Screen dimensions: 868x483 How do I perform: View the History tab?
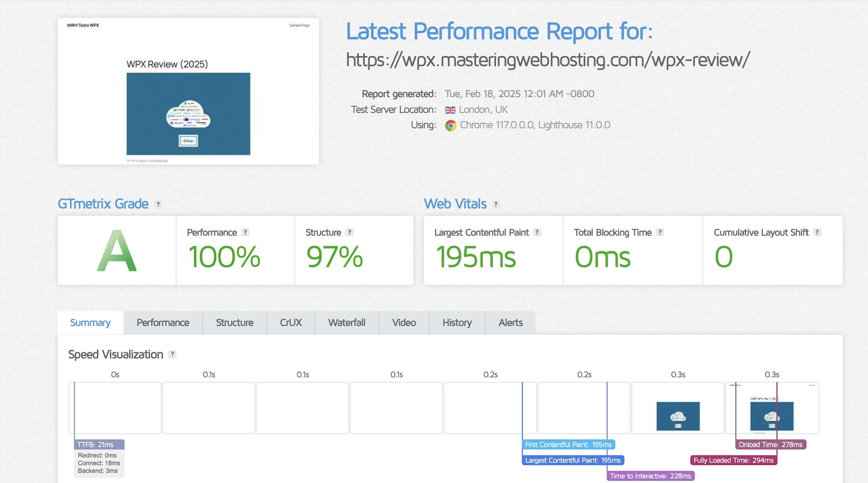[457, 322]
